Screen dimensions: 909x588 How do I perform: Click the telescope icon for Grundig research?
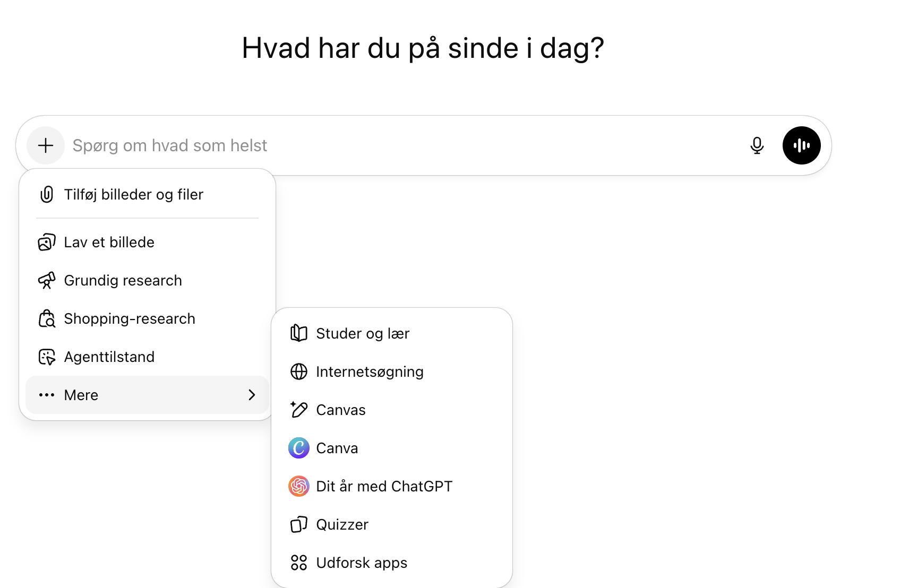point(47,281)
